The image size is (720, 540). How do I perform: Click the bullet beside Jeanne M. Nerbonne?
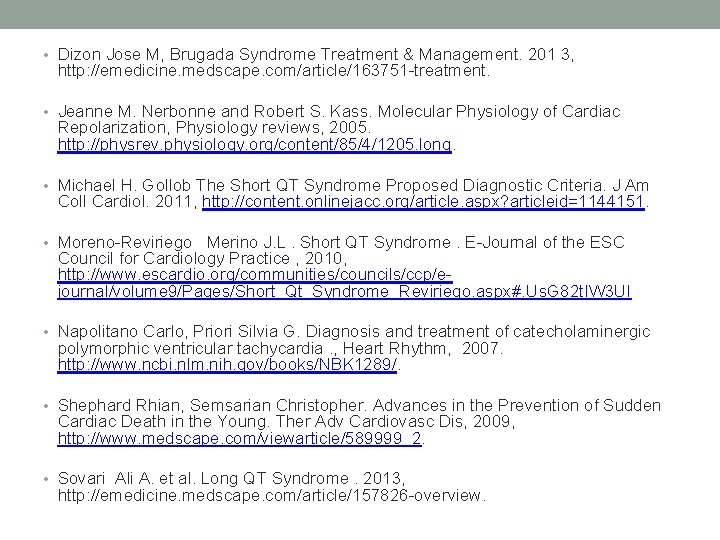(x=46, y=112)
